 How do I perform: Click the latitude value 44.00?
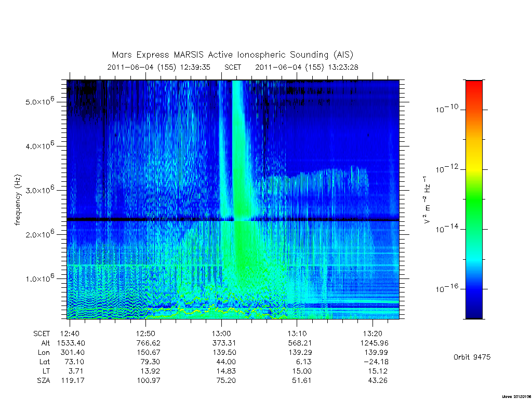point(226,362)
